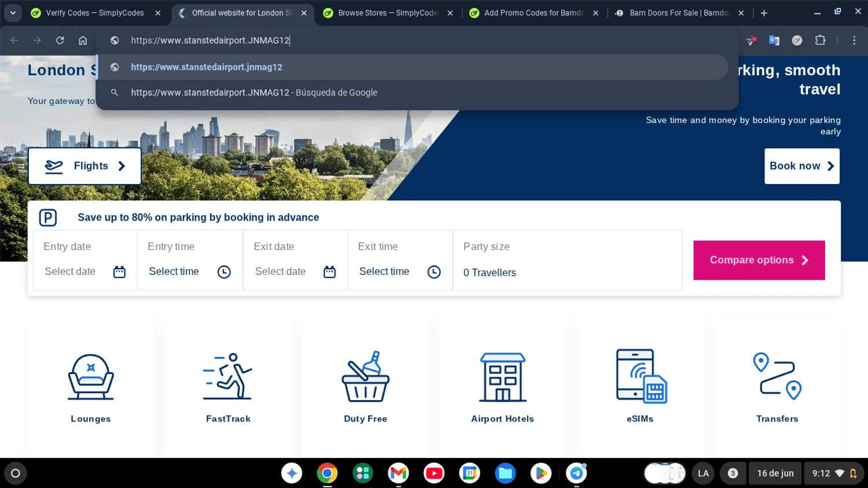Open the Lounges armchair icon
The image size is (868, 488).
pos(91,377)
